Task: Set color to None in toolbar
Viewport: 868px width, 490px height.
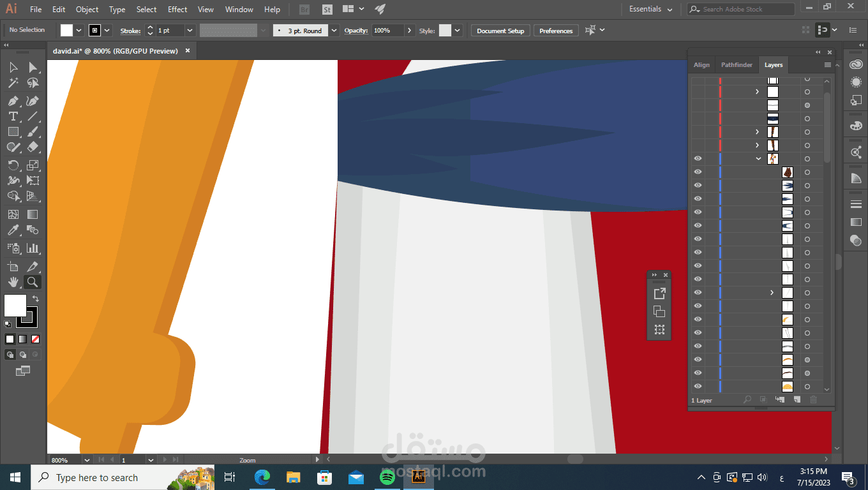Action: [36, 339]
